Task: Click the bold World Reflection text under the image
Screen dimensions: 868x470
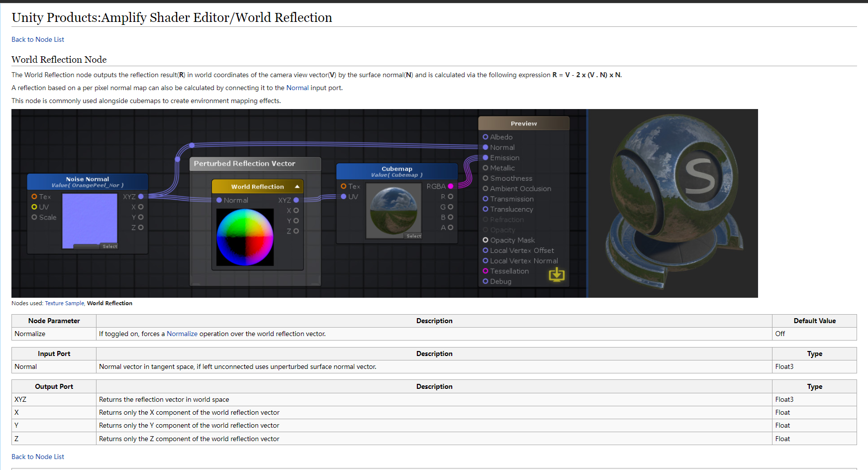Action: click(x=109, y=303)
